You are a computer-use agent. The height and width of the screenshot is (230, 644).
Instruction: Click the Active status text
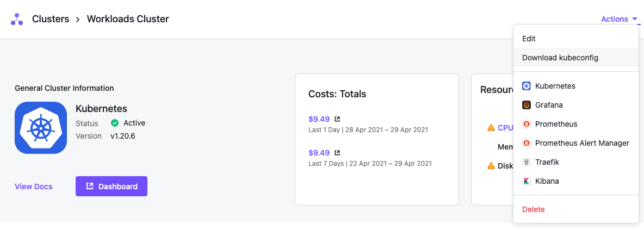134,123
